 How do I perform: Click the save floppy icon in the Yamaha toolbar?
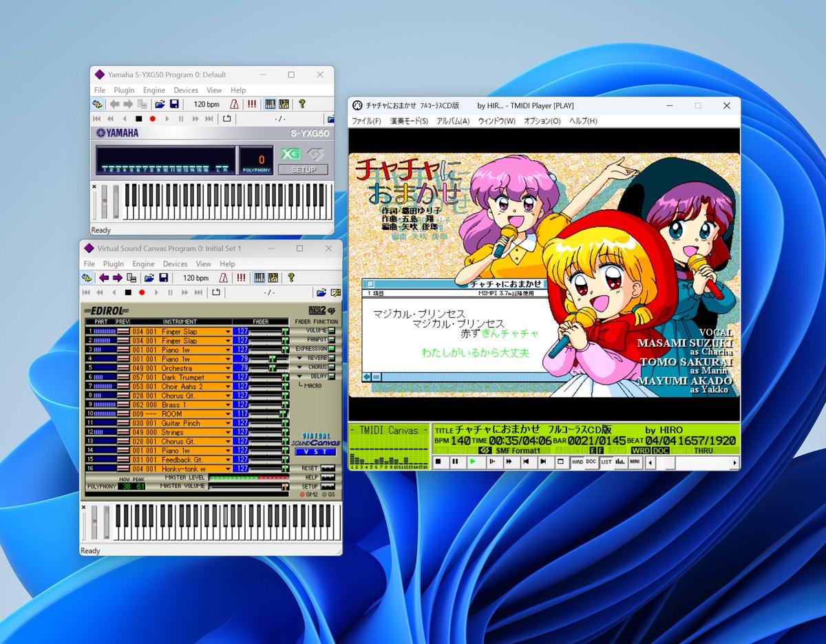click(x=175, y=104)
